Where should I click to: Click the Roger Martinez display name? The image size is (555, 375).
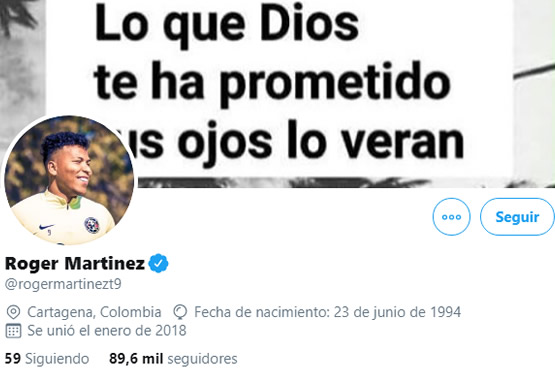point(75,263)
